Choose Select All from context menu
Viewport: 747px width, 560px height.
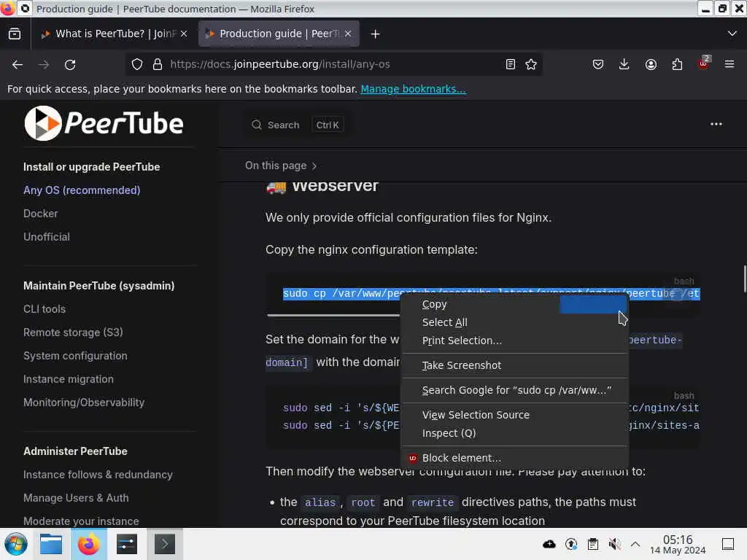514,322
